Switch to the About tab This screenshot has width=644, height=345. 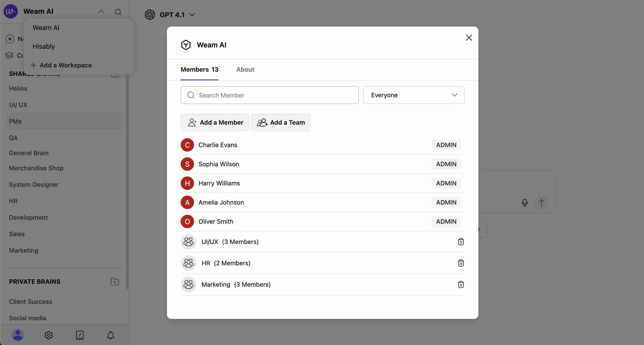[x=245, y=69]
